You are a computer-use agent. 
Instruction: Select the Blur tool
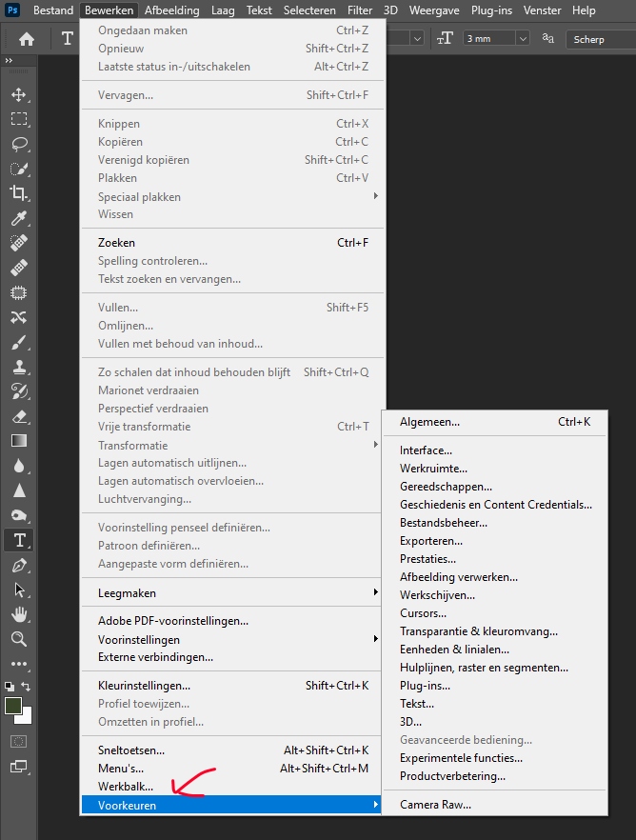tap(19, 466)
